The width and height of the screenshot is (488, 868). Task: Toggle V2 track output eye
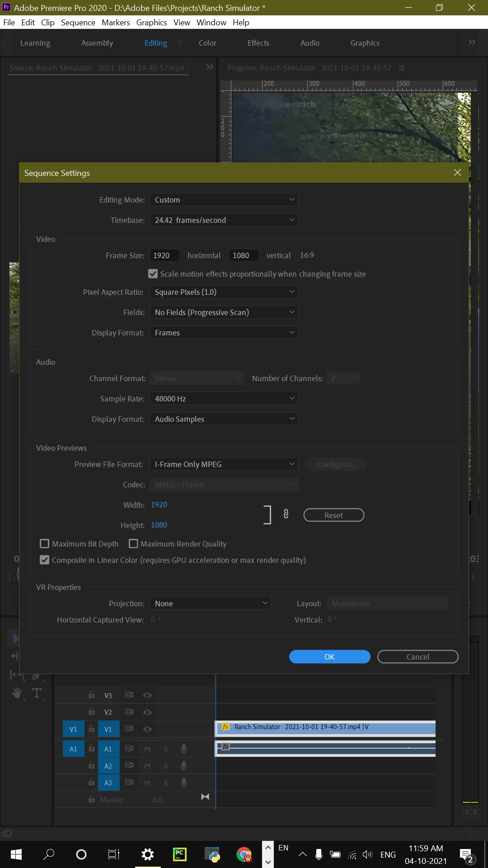click(x=147, y=712)
